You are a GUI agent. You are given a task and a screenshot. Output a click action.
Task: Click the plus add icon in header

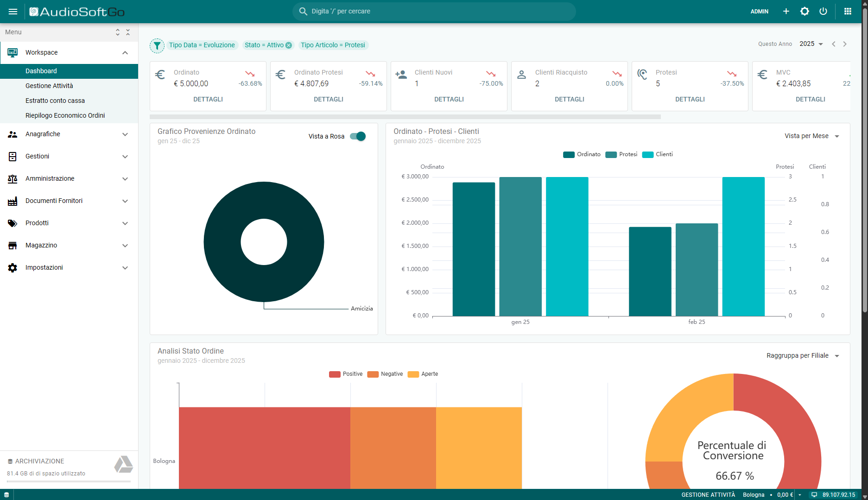[786, 12]
